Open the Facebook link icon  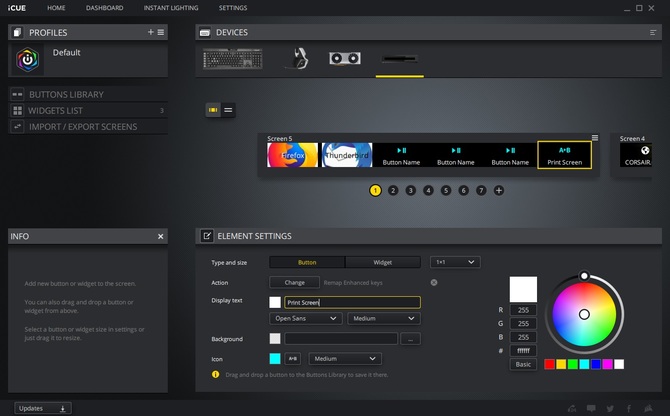(x=629, y=408)
